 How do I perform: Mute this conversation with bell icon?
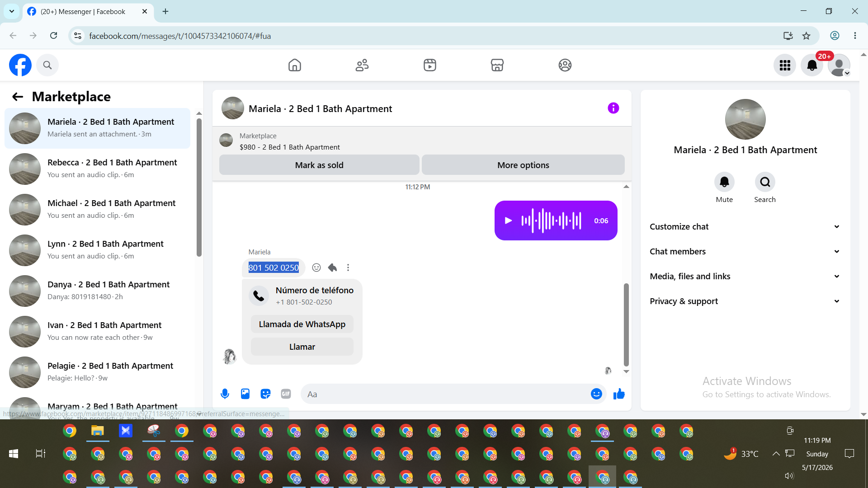click(724, 182)
